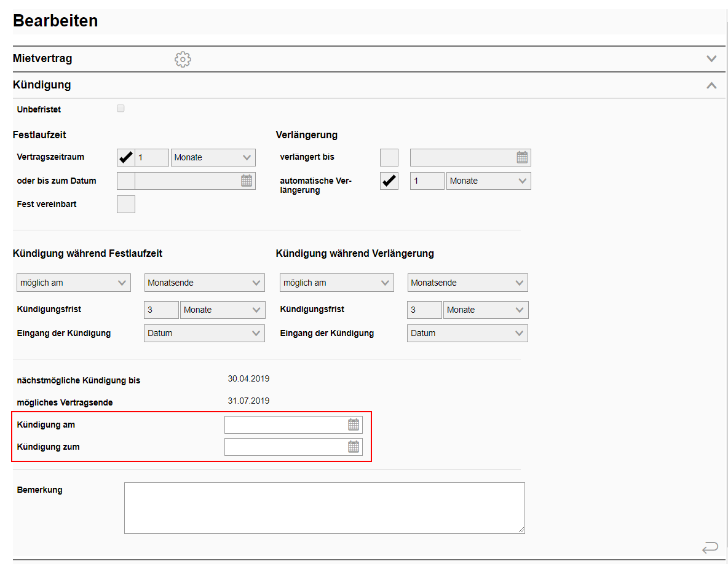
Task: Open 'möglich am' dropdown under Festlaufzeit
Action: pos(73,283)
